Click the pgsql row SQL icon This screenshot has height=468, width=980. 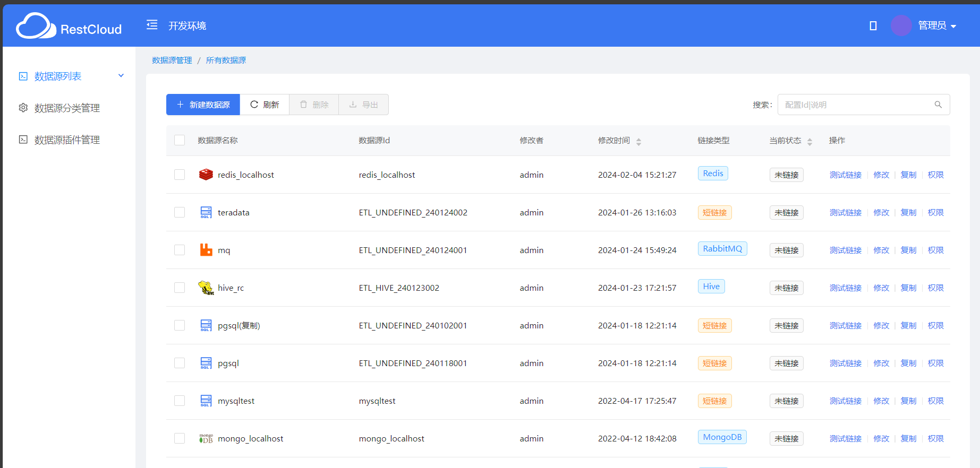[x=206, y=363]
